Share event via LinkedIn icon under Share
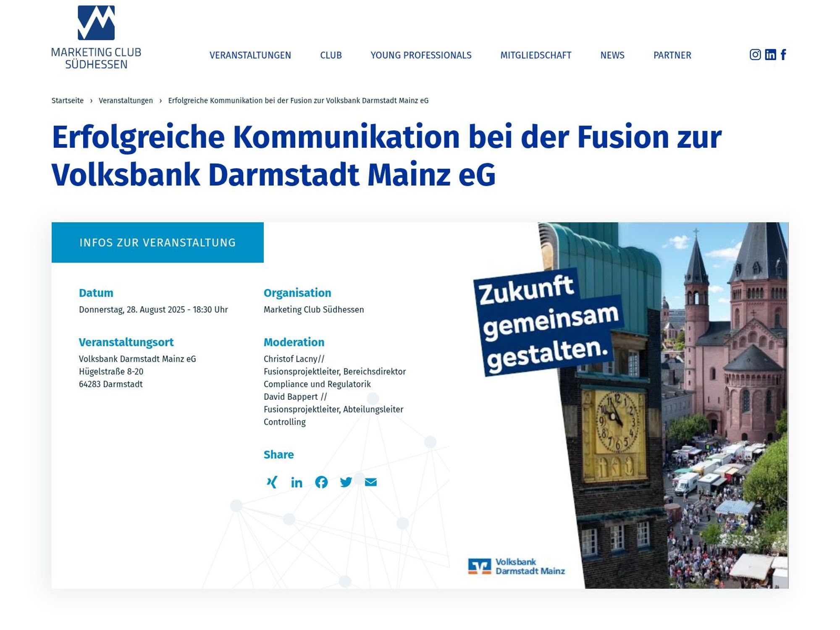 pos(297,482)
